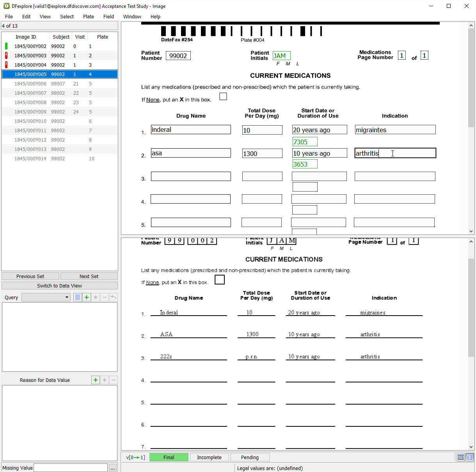The image size is (476, 472).
Task: Select image record 1845/000Y003
Action: 30,55
